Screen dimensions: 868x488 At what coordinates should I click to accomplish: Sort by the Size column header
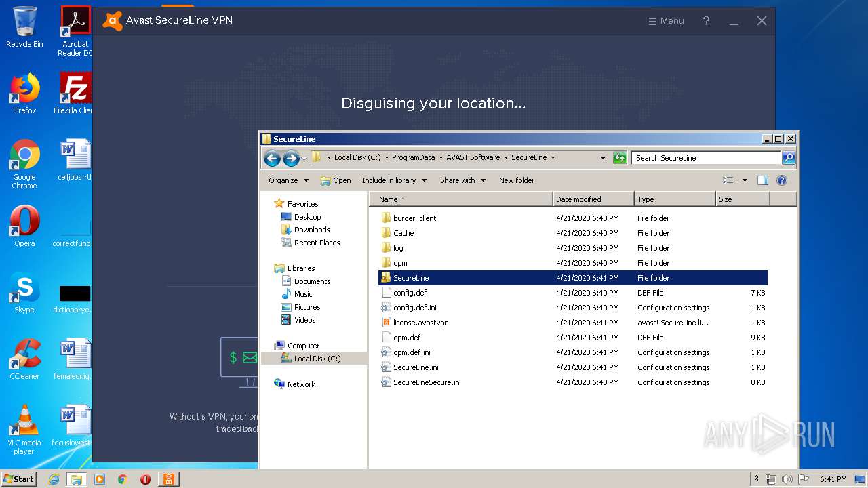(743, 199)
